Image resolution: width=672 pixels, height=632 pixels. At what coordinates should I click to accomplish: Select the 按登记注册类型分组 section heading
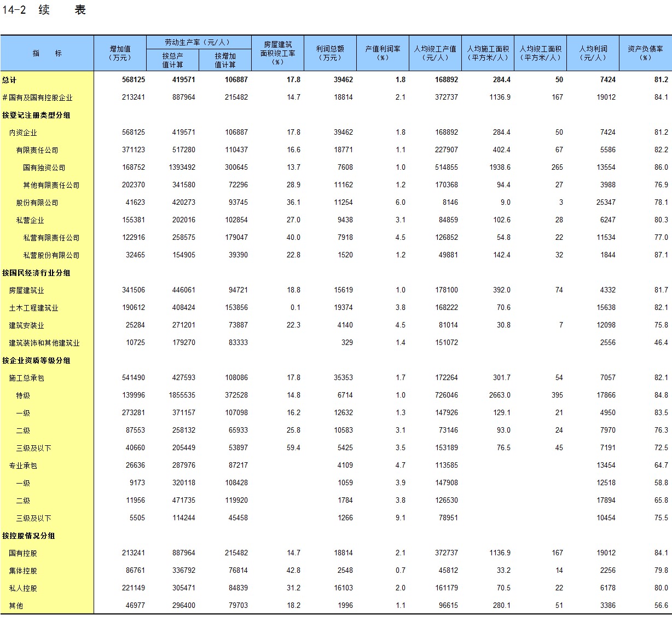pos(36,115)
